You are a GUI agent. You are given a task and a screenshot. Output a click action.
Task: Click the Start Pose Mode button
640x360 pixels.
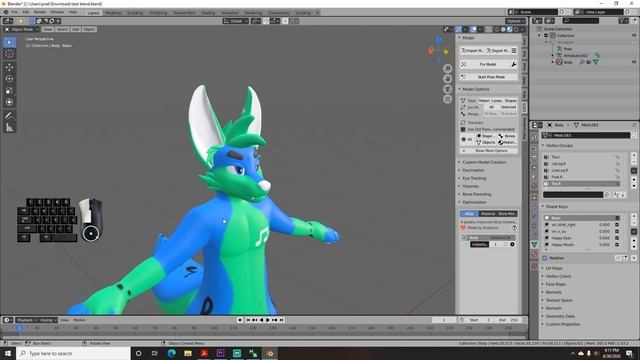click(x=489, y=77)
